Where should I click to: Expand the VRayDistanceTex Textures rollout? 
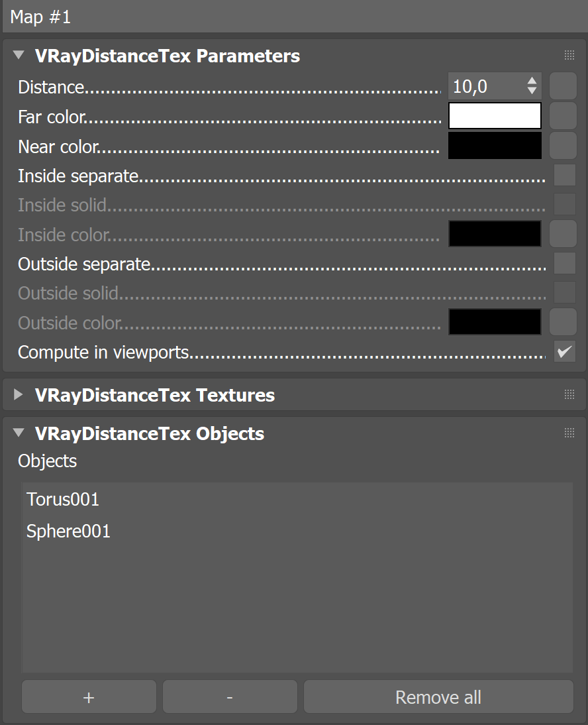tap(18, 394)
